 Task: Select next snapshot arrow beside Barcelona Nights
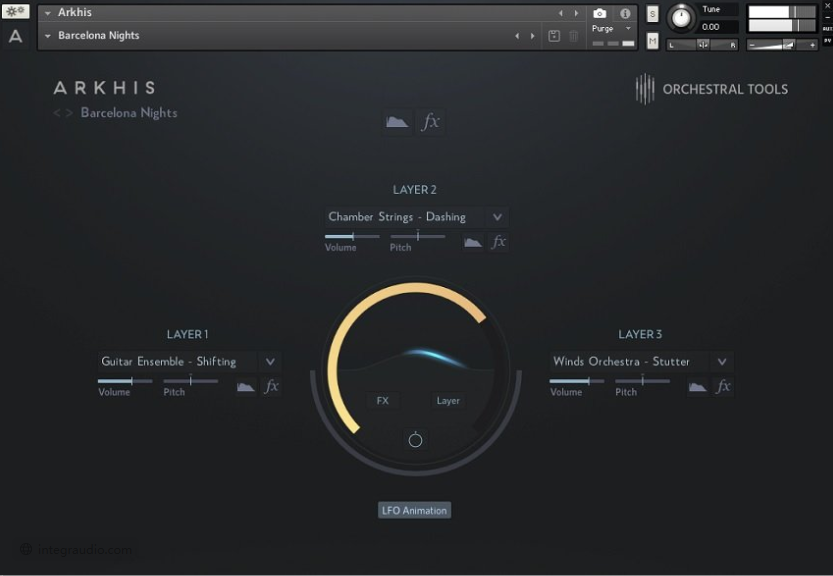click(532, 36)
